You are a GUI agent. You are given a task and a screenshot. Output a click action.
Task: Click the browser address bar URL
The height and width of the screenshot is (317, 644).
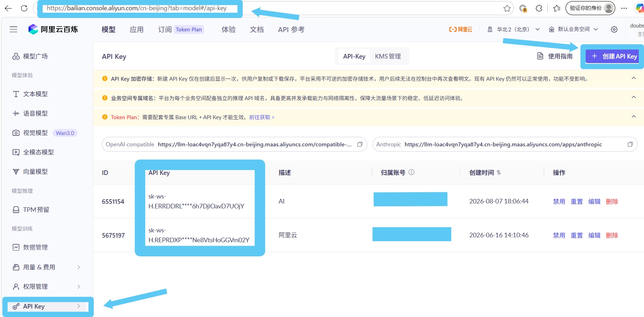[x=137, y=8]
